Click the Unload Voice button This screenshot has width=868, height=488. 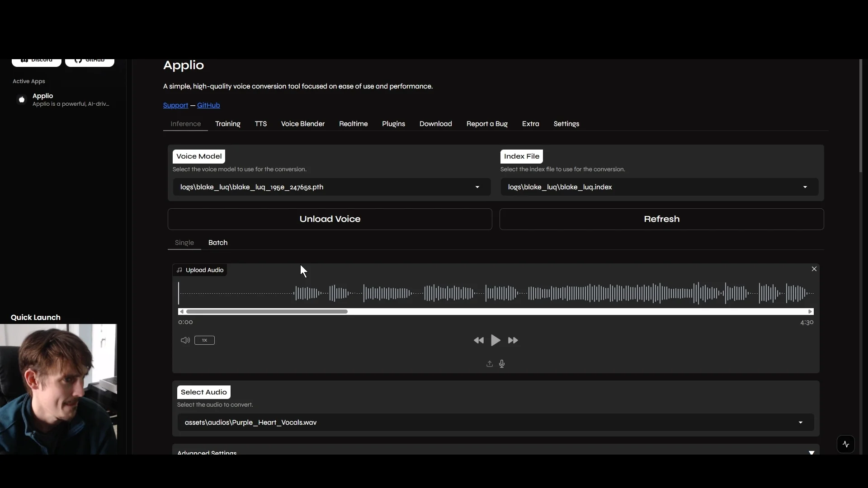(x=330, y=219)
